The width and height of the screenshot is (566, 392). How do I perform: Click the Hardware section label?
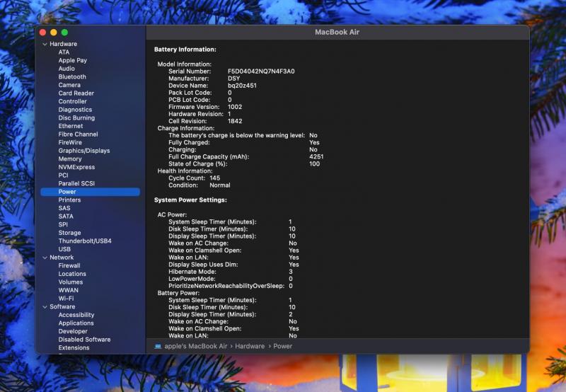point(63,44)
